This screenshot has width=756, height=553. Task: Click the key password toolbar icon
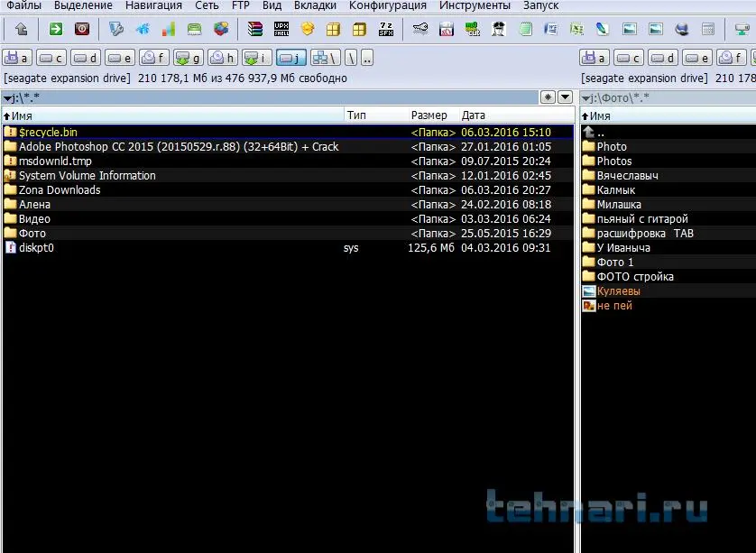click(x=420, y=30)
